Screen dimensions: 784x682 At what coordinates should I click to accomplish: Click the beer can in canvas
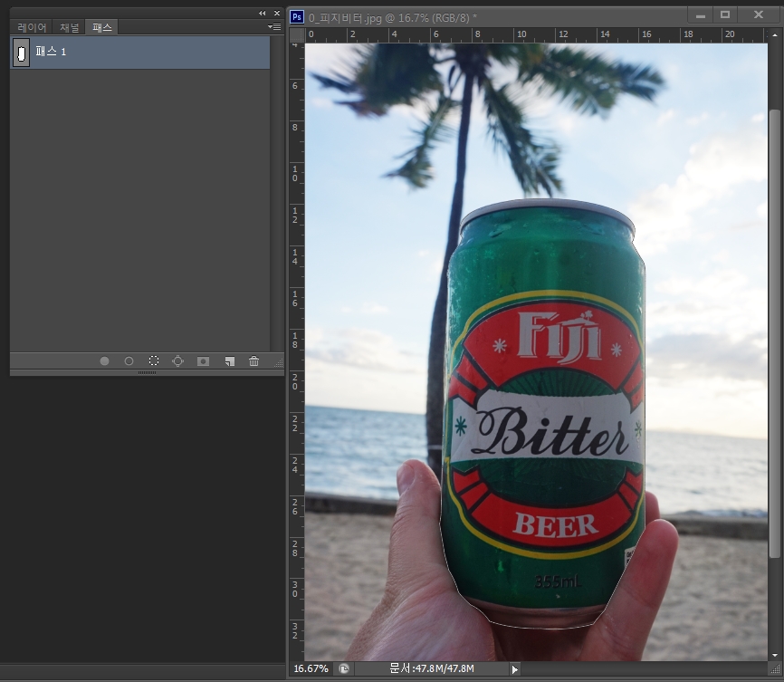point(545,413)
